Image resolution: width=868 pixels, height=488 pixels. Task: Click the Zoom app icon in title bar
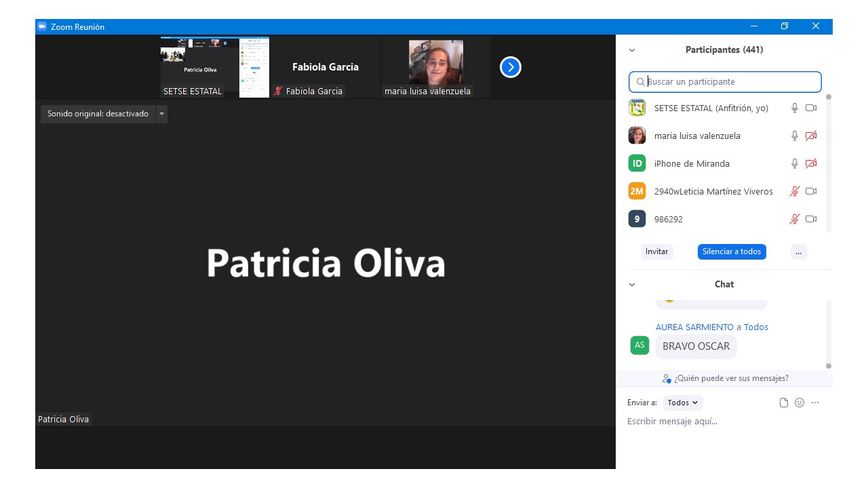(42, 26)
